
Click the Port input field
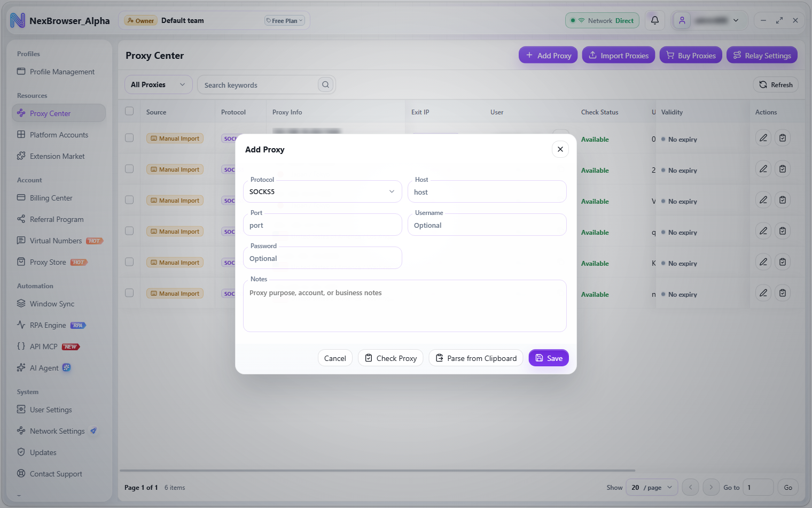click(x=323, y=225)
